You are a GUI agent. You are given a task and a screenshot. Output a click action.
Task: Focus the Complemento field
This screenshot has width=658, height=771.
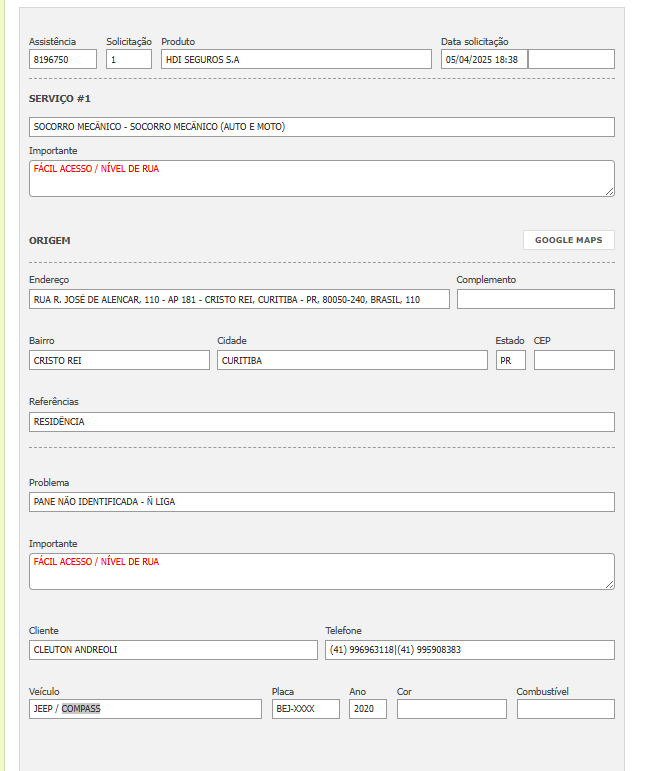pyautogui.click(x=535, y=299)
